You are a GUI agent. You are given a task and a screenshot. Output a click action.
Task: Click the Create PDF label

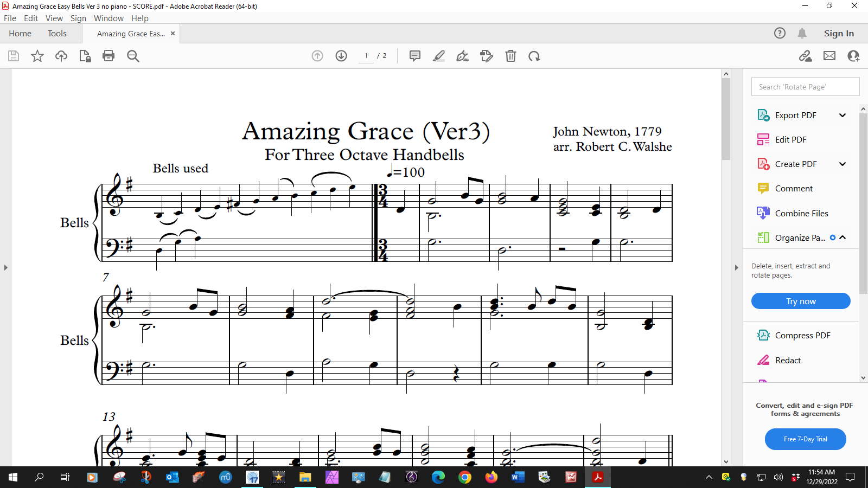[x=796, y=164]
